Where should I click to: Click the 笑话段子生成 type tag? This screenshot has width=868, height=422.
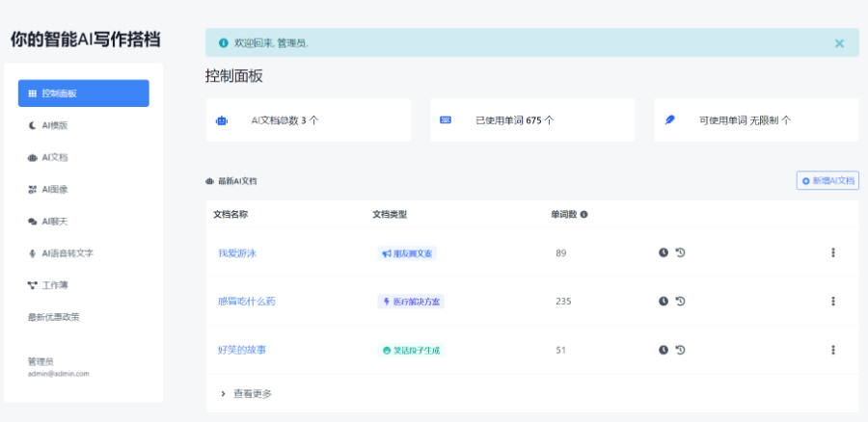pyautogui.click(x=411, y=350)
